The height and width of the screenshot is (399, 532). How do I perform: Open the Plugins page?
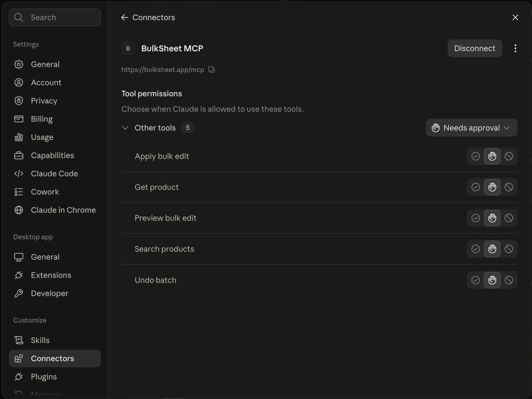coord(55,377)
